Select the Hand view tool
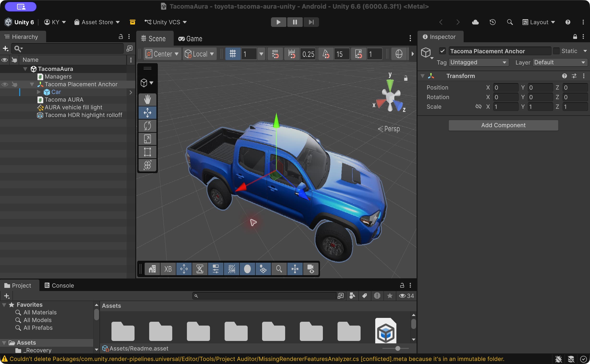The width and height of the screenshot is (590, 364). click(x=147, y=99)
